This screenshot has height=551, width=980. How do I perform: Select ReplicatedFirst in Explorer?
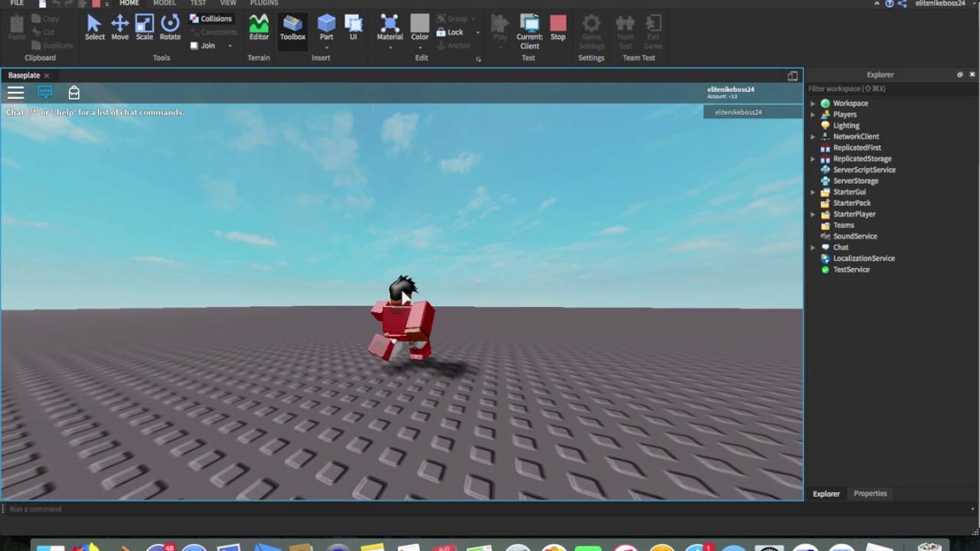coord(857,148)
